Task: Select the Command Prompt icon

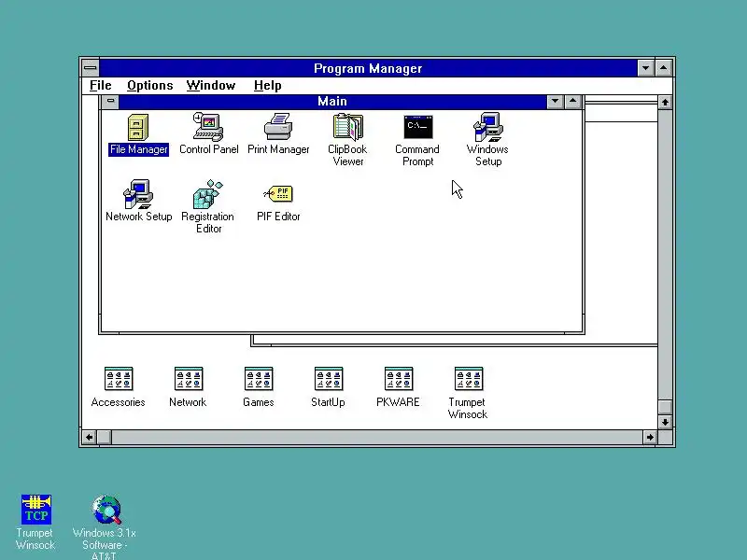Action: click(417, 127)
